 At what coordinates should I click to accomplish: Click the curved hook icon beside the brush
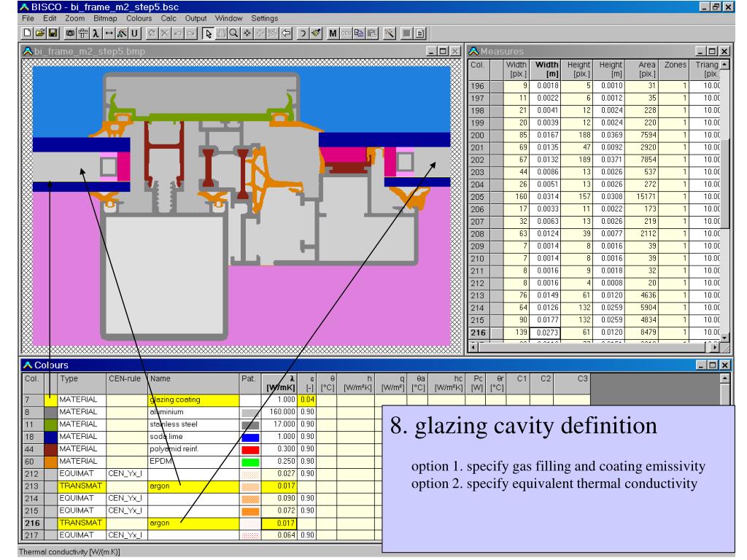pyautogui.click(x=303, y=34)
